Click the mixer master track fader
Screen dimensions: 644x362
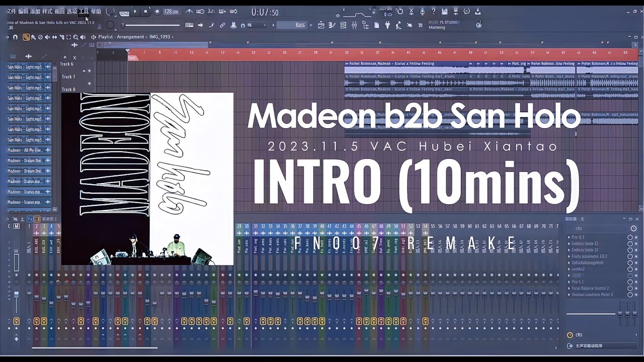coord(16,295)
